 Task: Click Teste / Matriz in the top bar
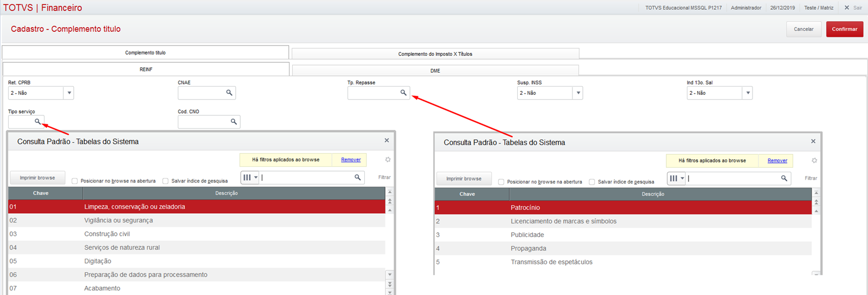tap(819, 8)
